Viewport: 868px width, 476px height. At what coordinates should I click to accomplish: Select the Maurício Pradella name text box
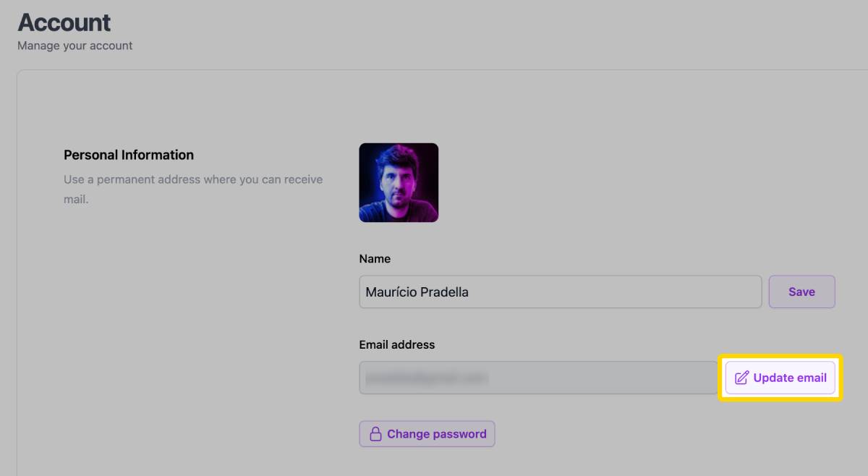click(560, 292)
